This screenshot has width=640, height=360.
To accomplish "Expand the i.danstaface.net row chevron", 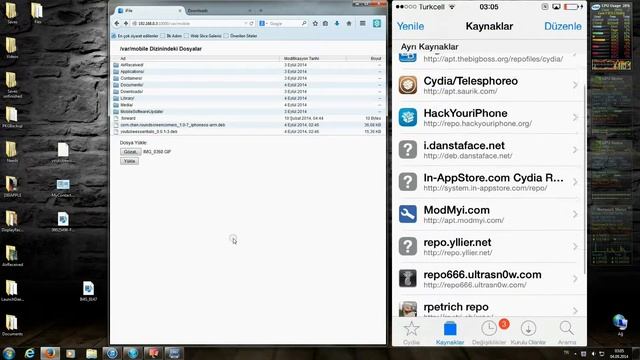I will click(575, 149).
